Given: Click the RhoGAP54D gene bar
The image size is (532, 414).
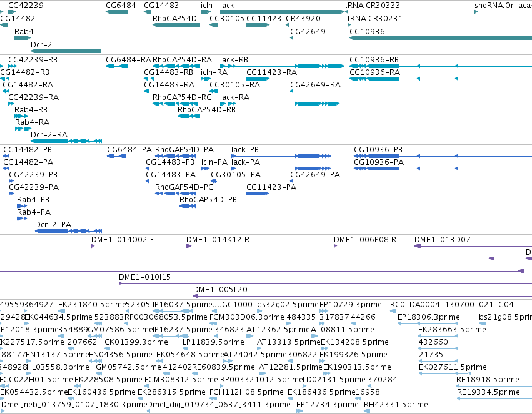Looking at the screenshot, I should click(176, 25).
